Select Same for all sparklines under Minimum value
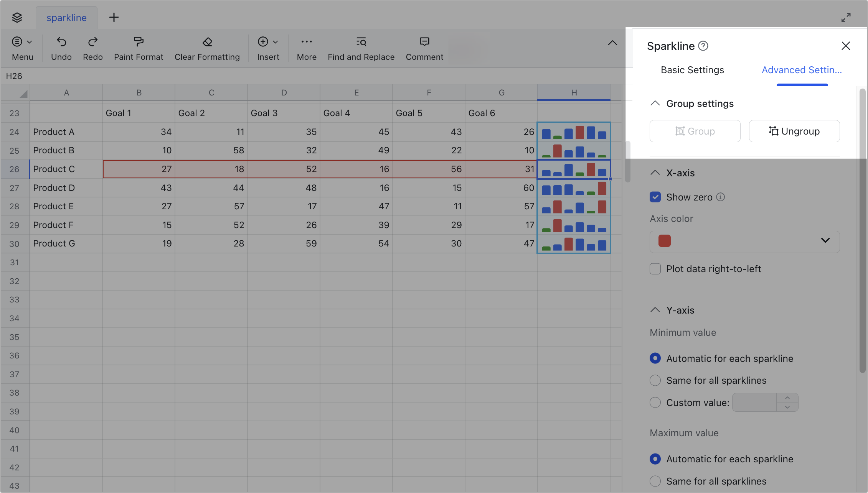The width and height of the screenshot is (868, 493). tap(655, 380)
